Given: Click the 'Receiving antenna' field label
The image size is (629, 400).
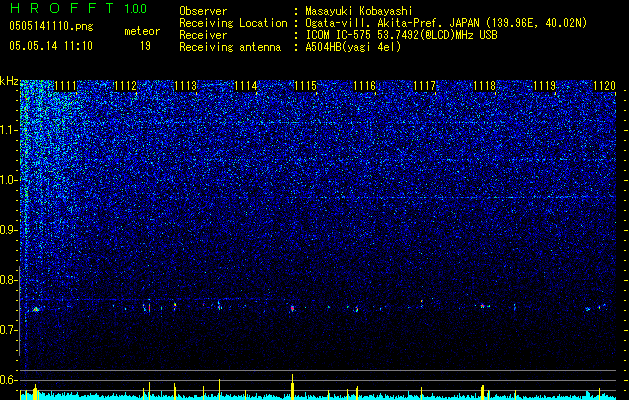Looking at the screenshot, I should tap(230, 47).
